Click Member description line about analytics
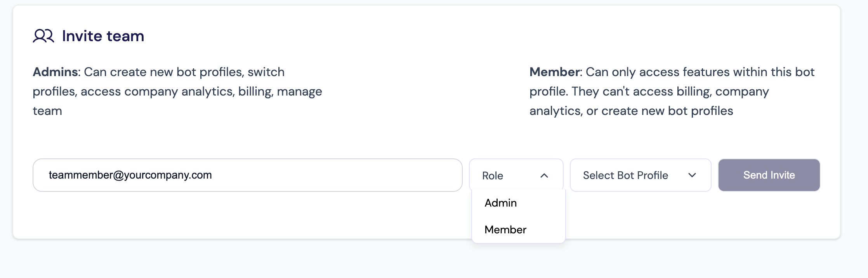868x278 pixels. click(631, 111)
